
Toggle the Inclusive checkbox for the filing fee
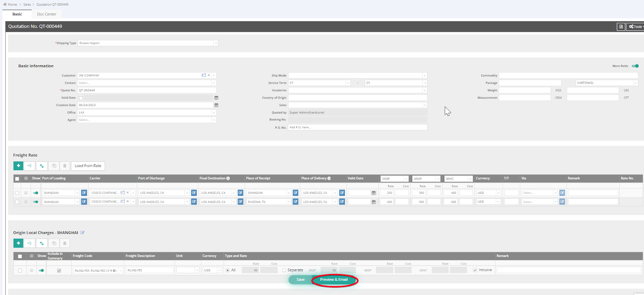475,270
